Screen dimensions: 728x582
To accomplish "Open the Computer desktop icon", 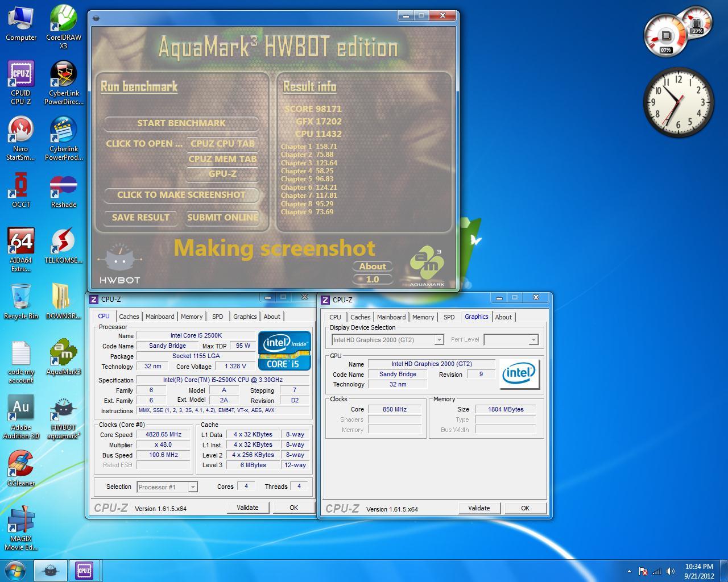I will (x=21, y=23).
